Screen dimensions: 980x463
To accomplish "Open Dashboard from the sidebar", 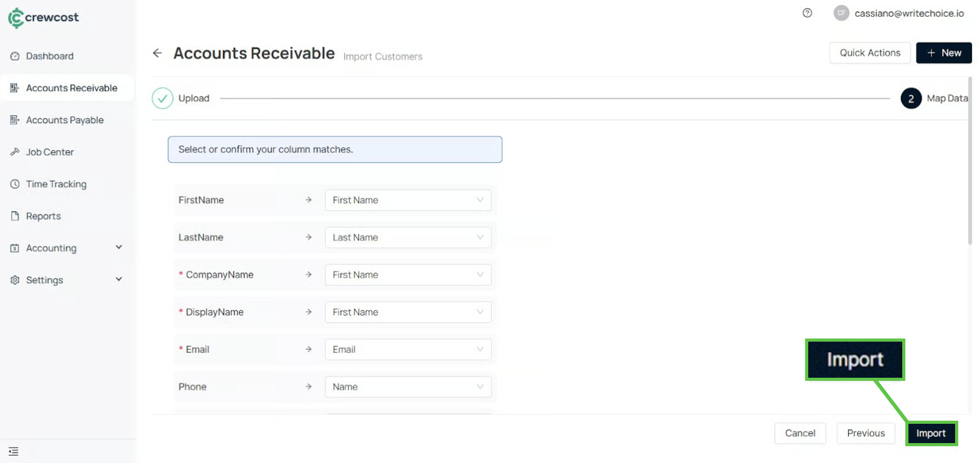I will (50, 56).
